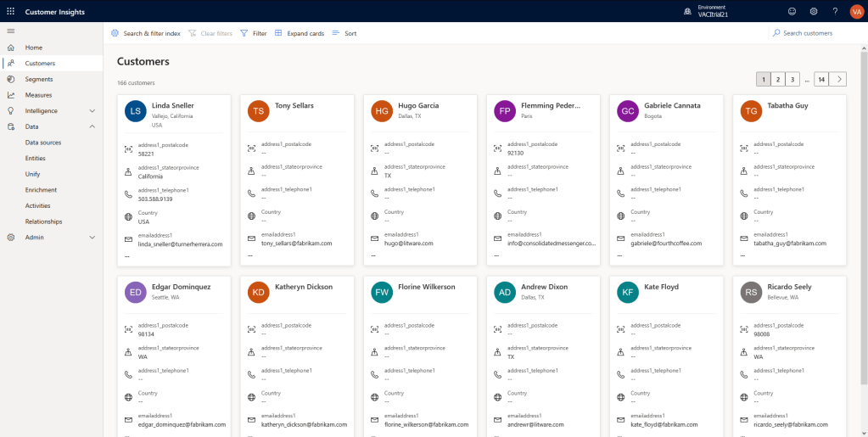
Task: Open the help question mark icon
Action: (x=835, y=11)
